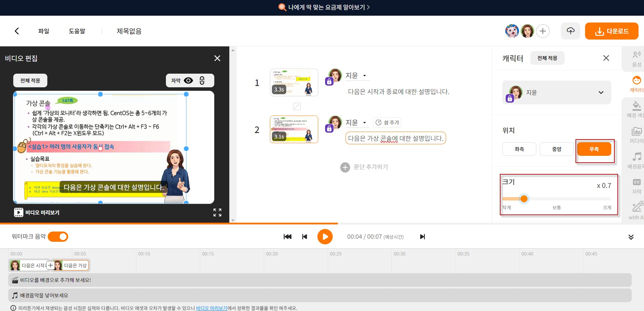Open fullscreen preview with expand icon

click(x=217, y=212)
